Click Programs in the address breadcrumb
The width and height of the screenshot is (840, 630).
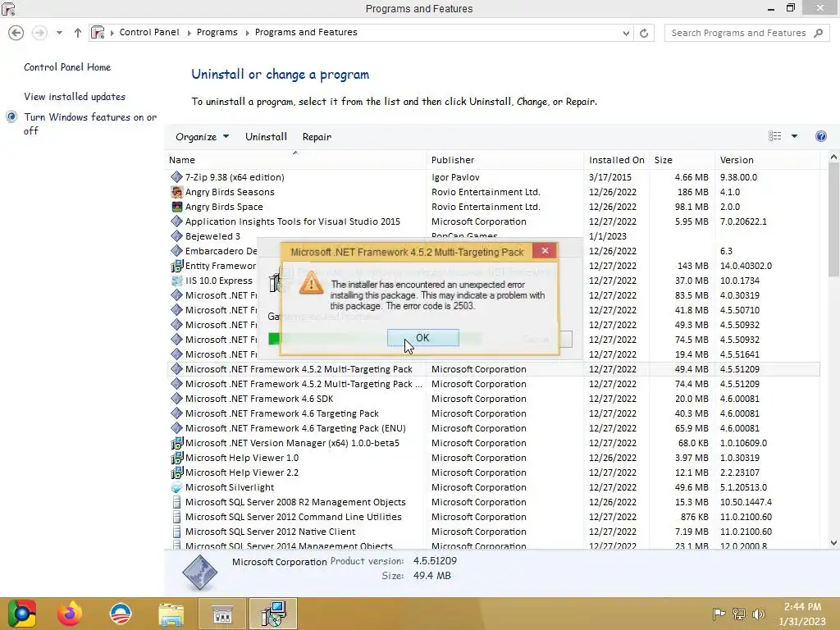tap(217, 32)
